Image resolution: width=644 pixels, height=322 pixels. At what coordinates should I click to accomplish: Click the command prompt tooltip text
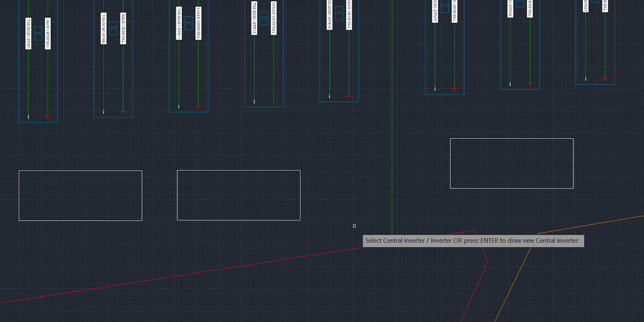[x=473, y=241]
